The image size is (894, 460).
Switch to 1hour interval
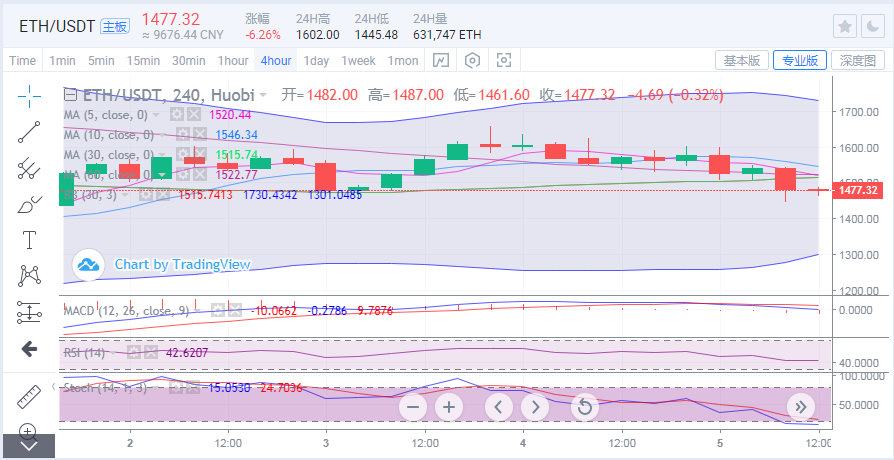(233, 60)
